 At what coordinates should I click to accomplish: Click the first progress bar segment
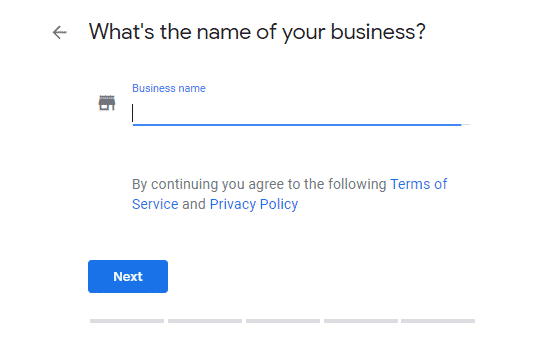pos(127,321)
